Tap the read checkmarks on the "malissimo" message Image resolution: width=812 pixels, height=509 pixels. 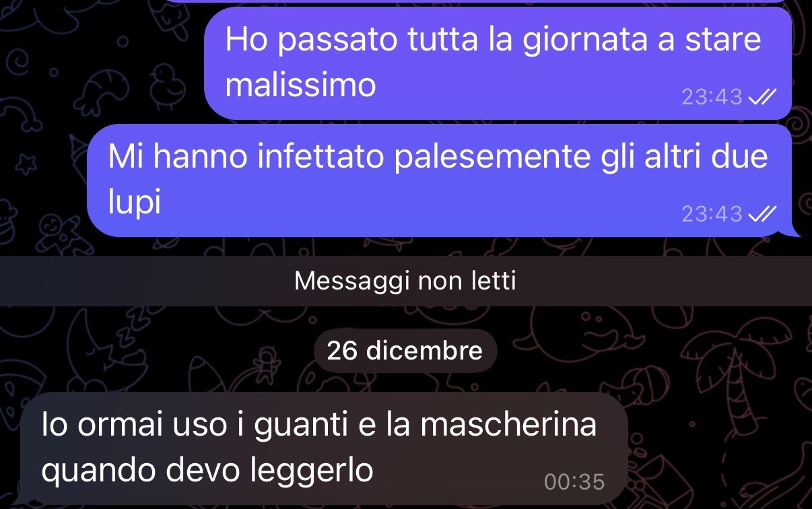tap(762, 98)
